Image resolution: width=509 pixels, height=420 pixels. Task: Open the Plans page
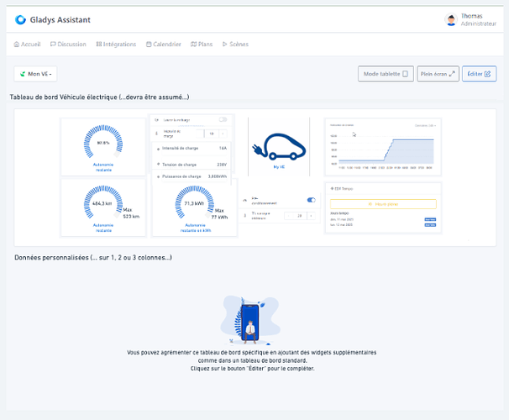pyautogui.click(x=202, y=45)
